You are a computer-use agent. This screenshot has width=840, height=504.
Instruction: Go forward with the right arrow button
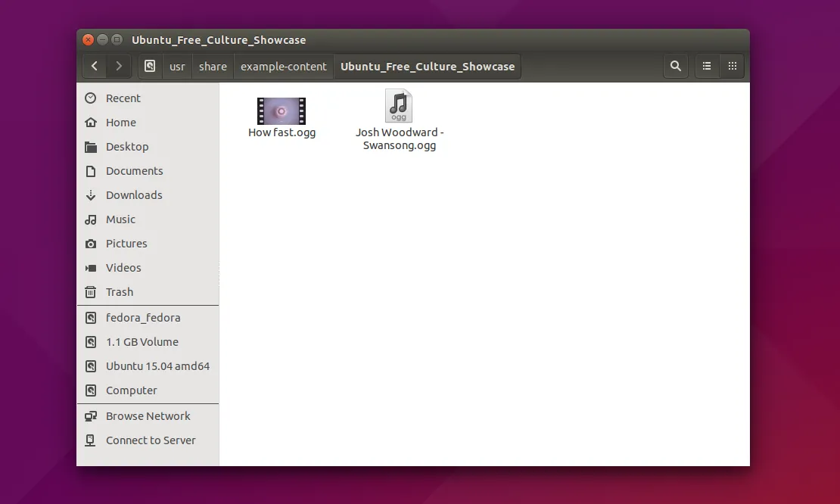coord(119,67)
